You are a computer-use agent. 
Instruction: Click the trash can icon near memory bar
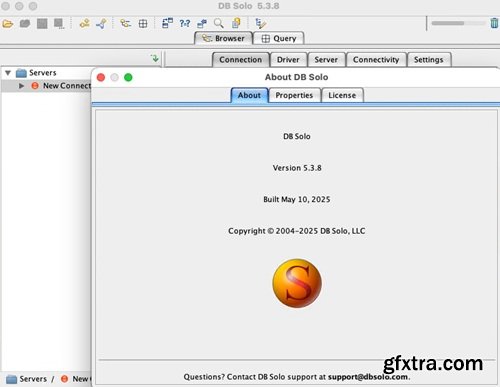pyautogui.click(x=494, y=23)
